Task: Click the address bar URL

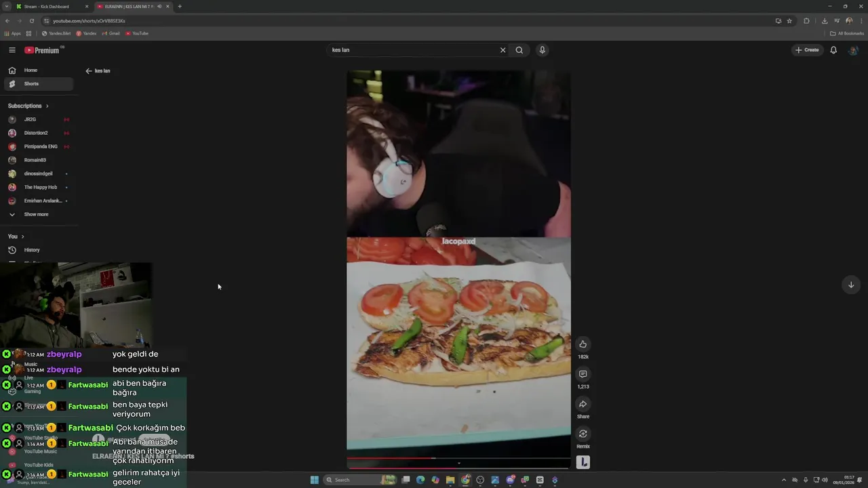Action: (x=89, y=21)
